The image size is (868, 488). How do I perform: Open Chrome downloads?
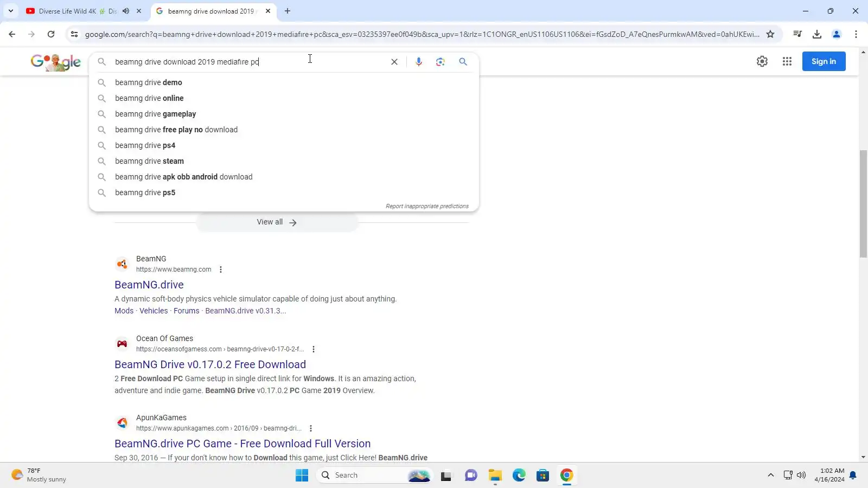[817, 34]
